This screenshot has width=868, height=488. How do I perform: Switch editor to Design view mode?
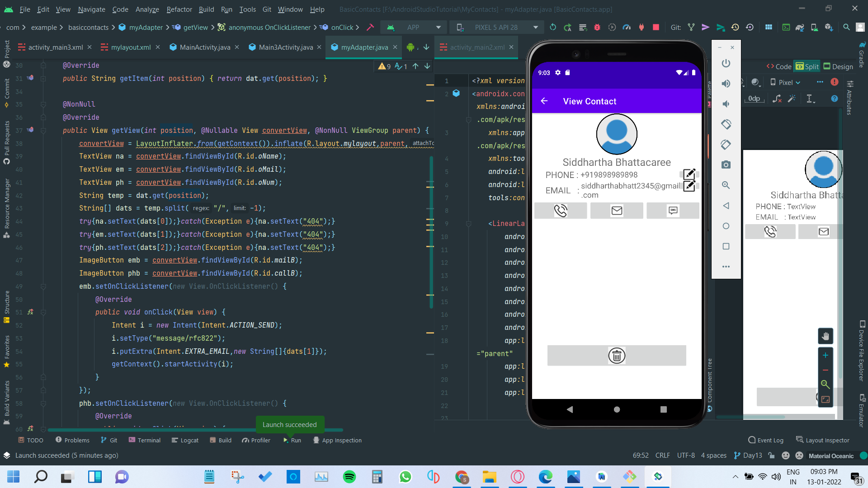[x=838, y=66]
